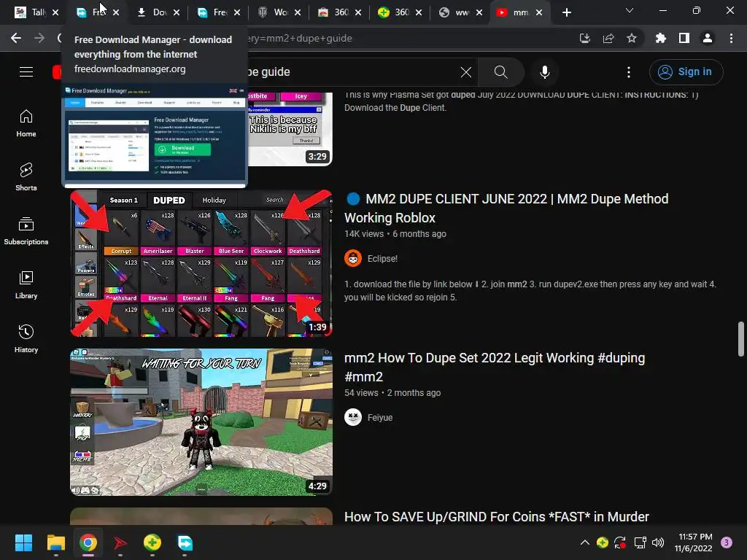Open the notification badge showing 3
747x560 pixels.
tap(727, 542)
